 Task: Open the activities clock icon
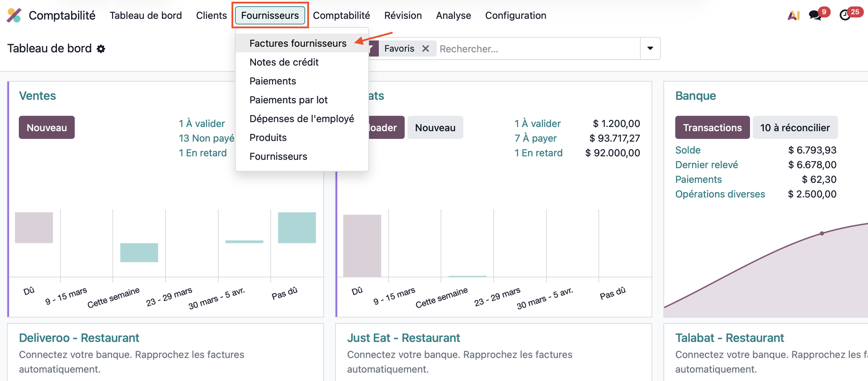844,15
